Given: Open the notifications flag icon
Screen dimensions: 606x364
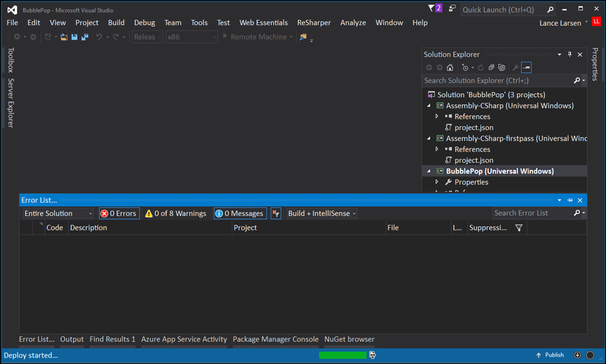Looking at the screenshot, I should tap(431, 8).
